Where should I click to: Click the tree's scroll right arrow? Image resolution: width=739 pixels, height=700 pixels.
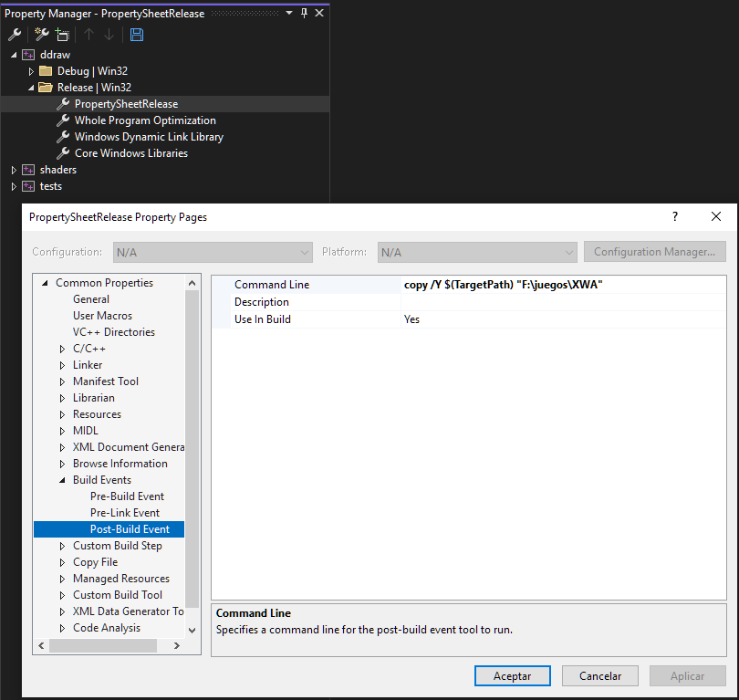(177, 646)
